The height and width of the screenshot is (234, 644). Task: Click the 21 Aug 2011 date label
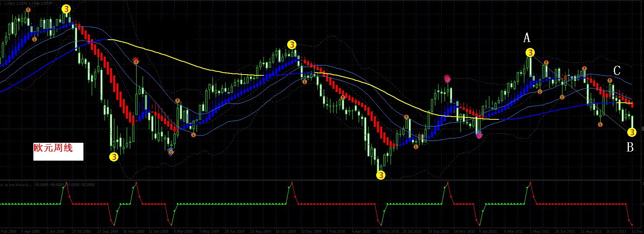pos(591,231)
